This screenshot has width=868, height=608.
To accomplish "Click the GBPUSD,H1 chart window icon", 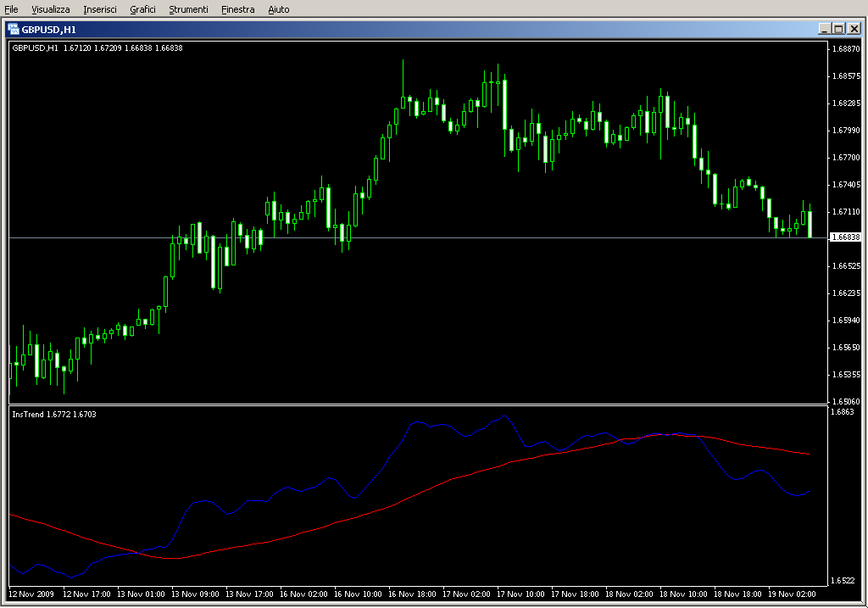I will tap(14, 30).
